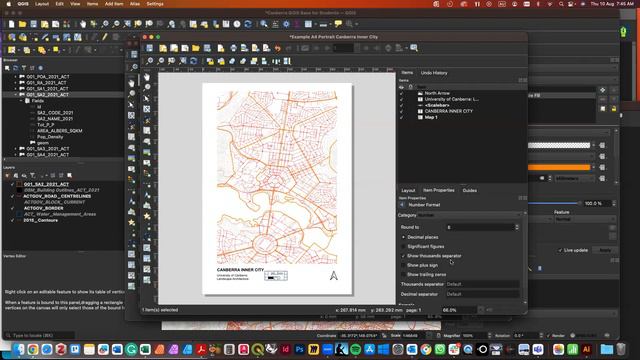The width and height of the screenshot is (640, 360).
Task: Select the Significant figures radio option
Action: tap(403, 247)
